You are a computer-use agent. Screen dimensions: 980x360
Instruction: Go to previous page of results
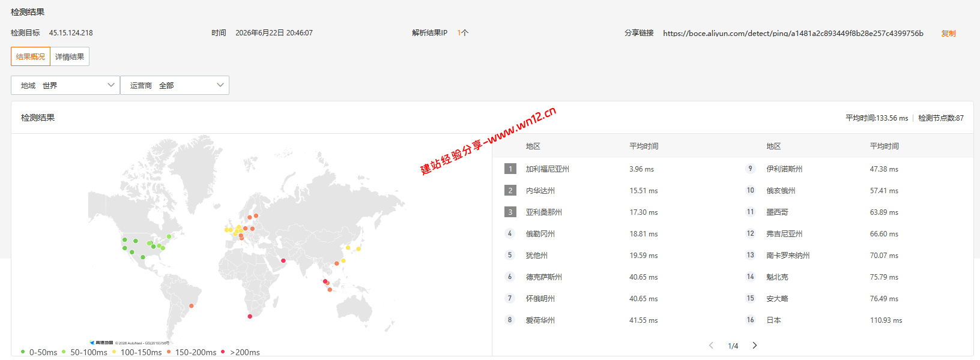[x=712, y=346]
